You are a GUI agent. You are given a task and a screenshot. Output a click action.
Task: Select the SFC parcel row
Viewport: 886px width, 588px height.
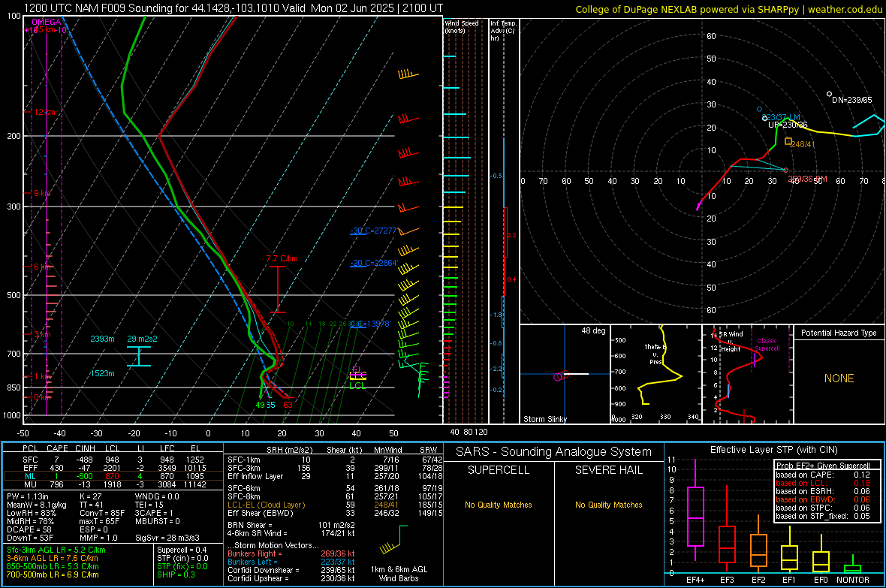(x=113, y=460)
